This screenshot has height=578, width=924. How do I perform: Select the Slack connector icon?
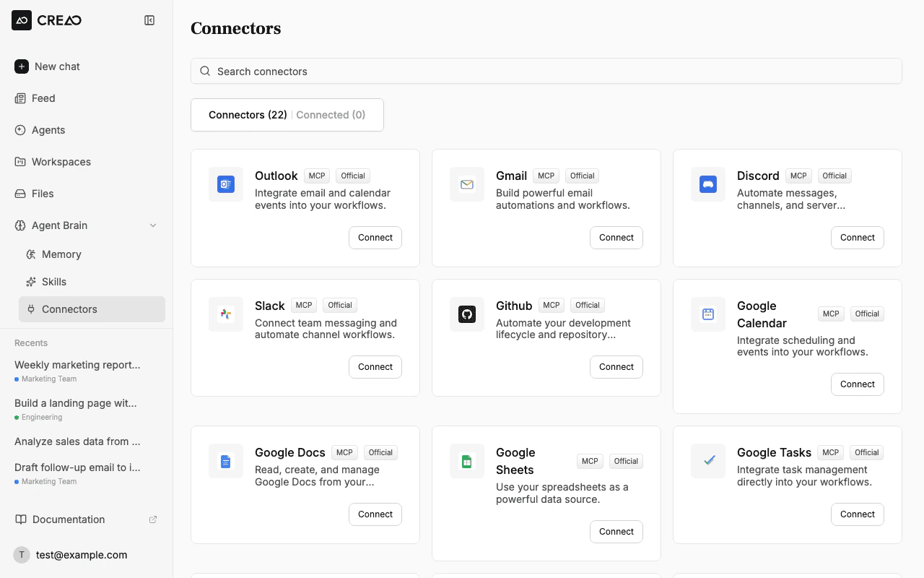[x=226, y=314]
